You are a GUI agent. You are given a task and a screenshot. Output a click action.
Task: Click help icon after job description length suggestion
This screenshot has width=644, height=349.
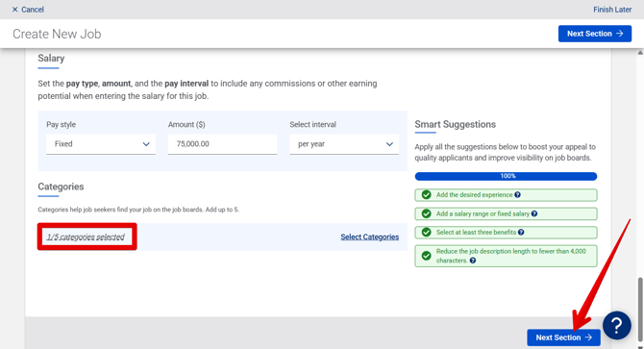tap(473, 261)
